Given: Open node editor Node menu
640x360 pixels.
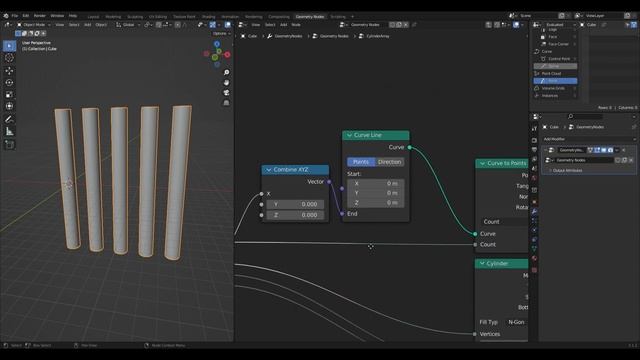Looking at the screenshot, I should 296,25.
